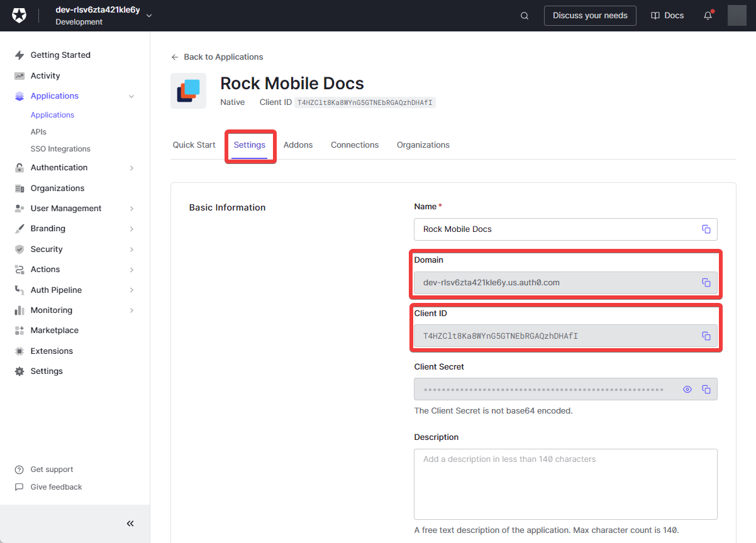
Task: Open the APIs submenu item
Action: tap(38, 132)
